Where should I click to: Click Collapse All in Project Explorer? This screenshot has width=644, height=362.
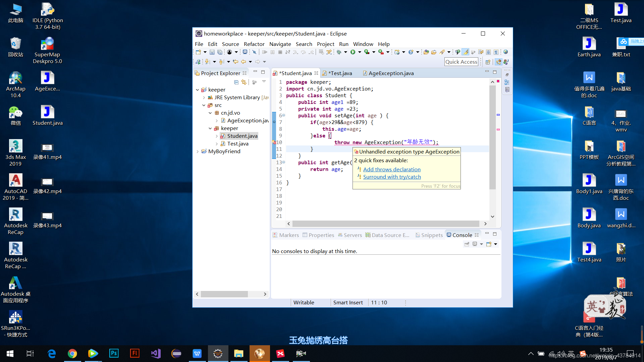click(236, 82)
